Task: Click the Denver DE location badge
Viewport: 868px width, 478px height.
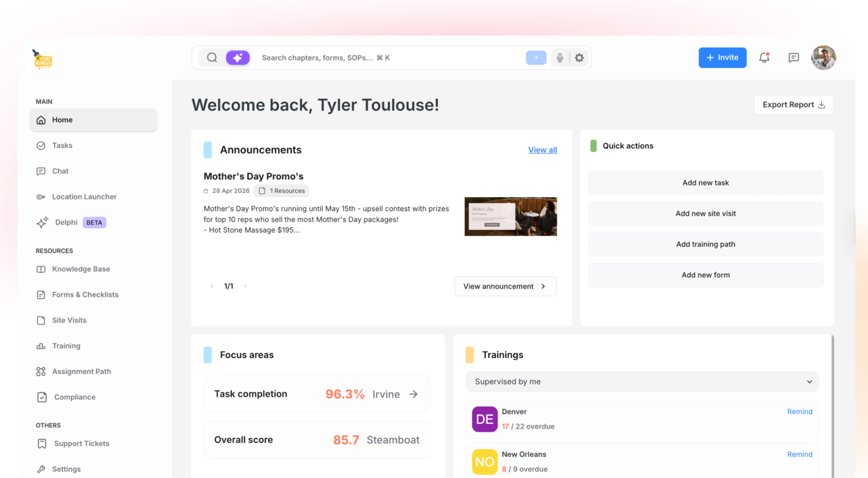Action: [485, 419]
